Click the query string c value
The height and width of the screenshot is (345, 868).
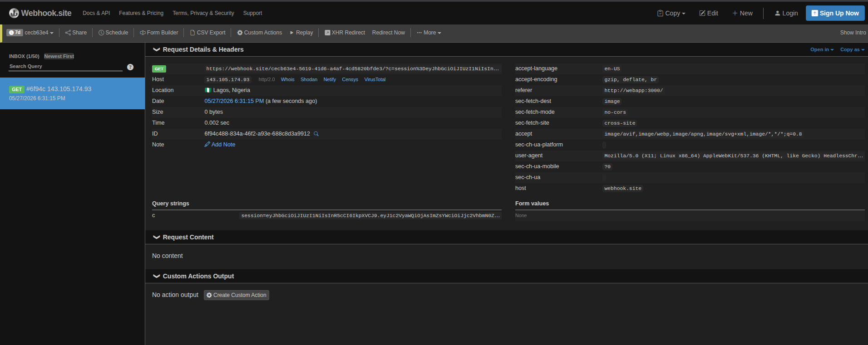coord(370,215)
